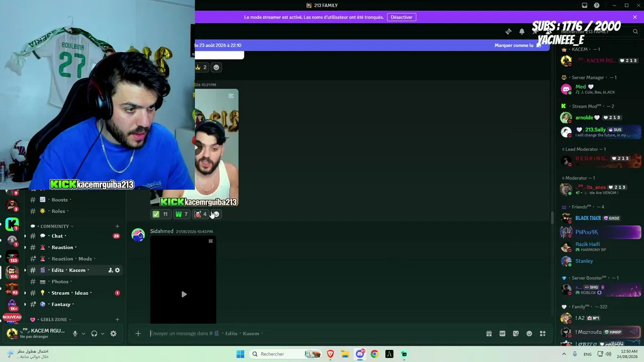This screenshot has height=362, width=644.
Task: Deafen audio with the headphones icon
Action: pos(94,333)
